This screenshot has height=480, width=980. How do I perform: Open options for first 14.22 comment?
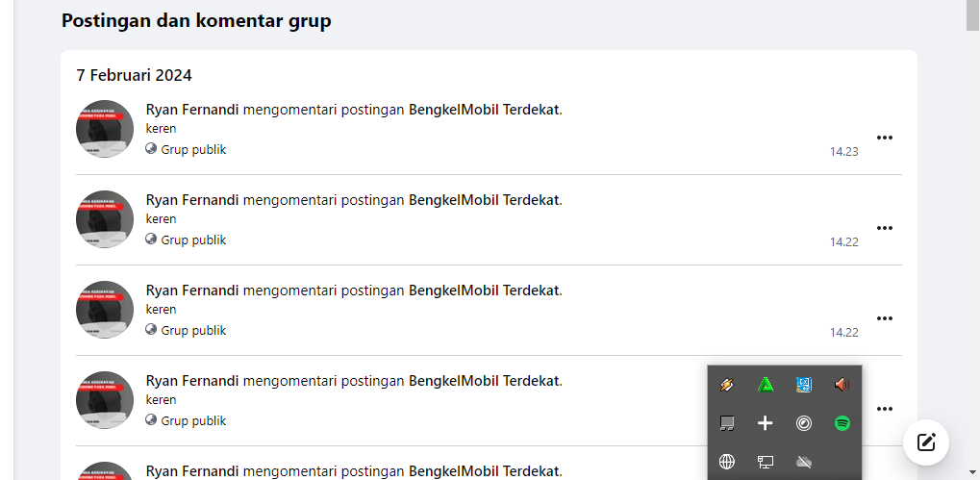(x=885, y=228)
